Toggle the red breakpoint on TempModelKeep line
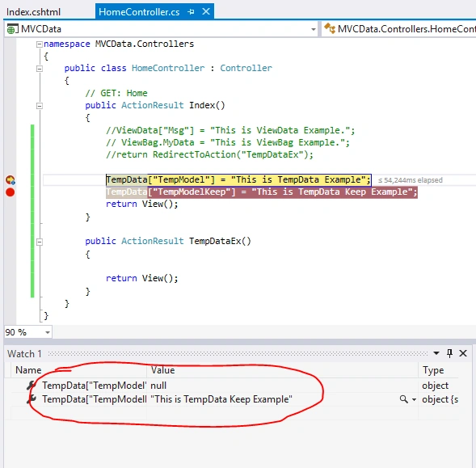This screenshot has width=476, height=468. (x=10, y=192)
